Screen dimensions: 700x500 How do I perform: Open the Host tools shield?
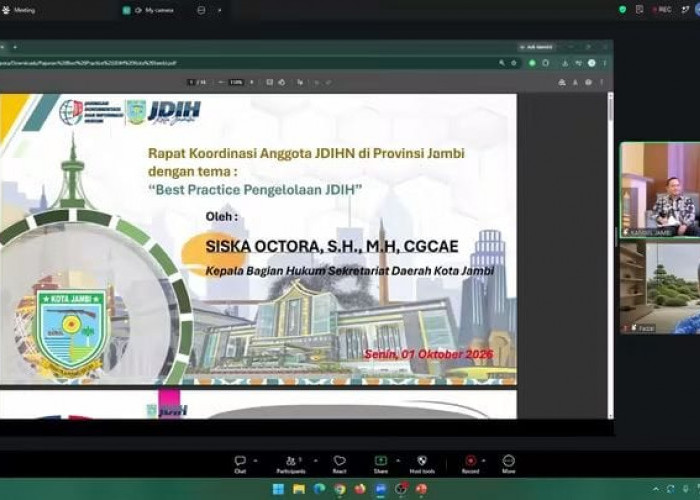coord(422,465)
